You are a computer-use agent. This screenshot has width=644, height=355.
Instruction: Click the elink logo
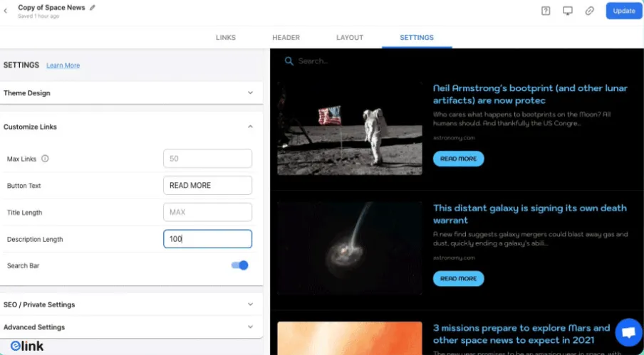[27, 346]
